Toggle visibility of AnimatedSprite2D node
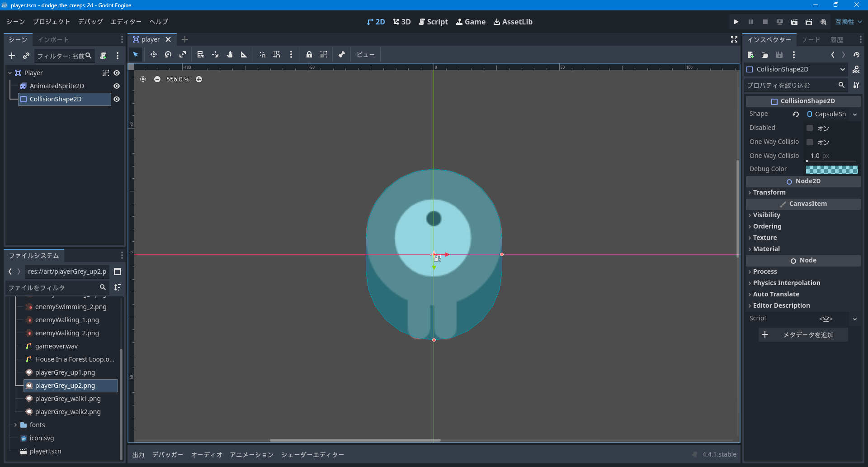This screenshot has width=868, height=467. coord(117,86)
